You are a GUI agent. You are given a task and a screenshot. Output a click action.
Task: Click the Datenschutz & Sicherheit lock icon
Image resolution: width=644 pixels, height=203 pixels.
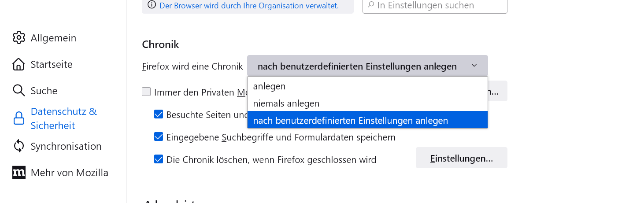pyautogui.click(x=19, y=118)
